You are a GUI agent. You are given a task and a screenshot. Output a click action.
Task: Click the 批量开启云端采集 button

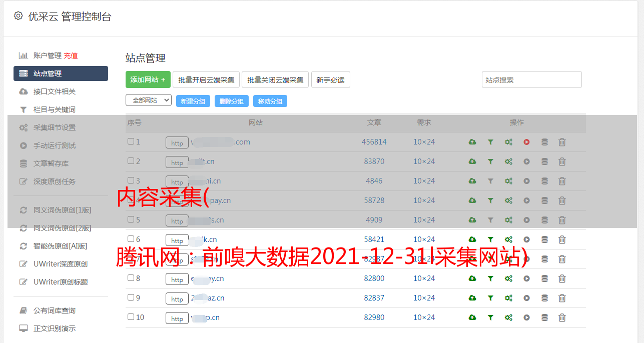(x=206, y=79)
